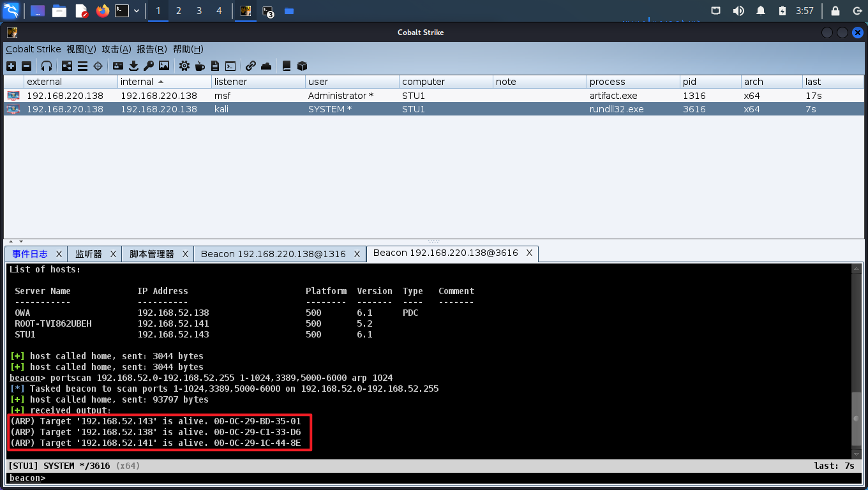The height and width of the screenshot is (490, 868).
Task: Switch to workspace 4
Action: click(220, 11)
